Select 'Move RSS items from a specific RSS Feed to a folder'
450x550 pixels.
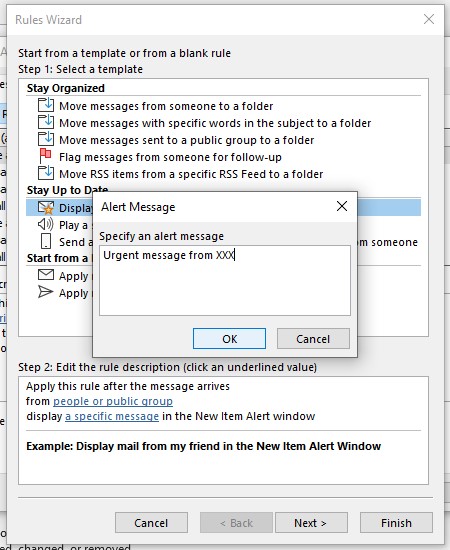[x=191, y=174]
